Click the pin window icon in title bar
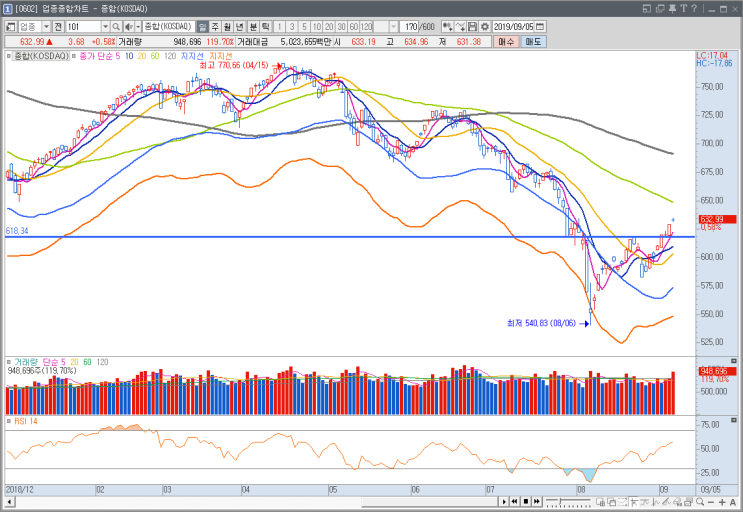Image resolution: width=743 pixels, height=512 pixels. 672,9
